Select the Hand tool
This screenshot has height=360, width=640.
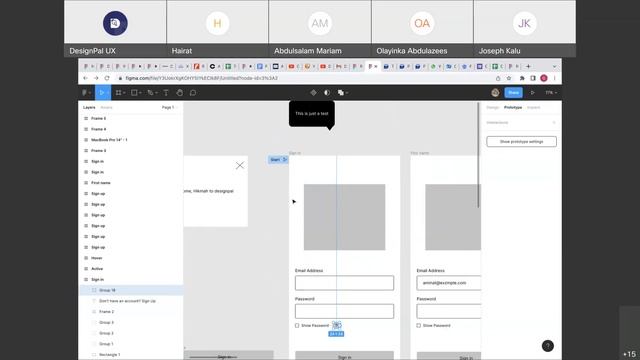(180, 93)
